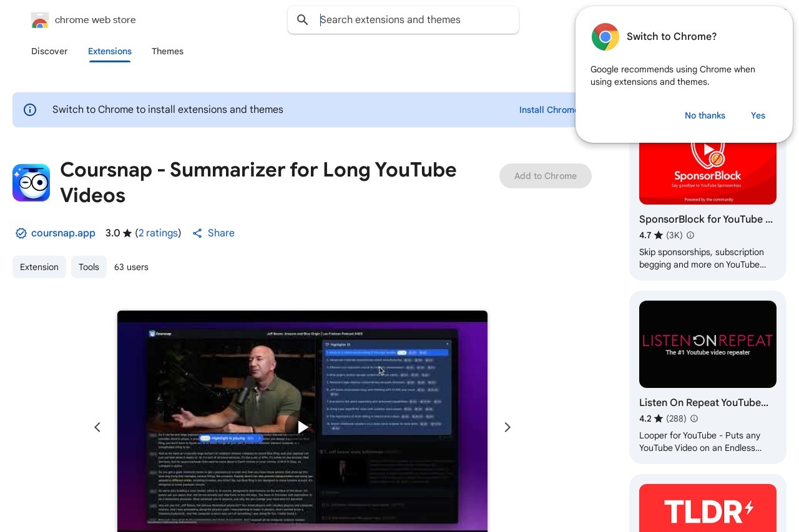The width and height of the screenshot is (799, 532).
Task: Open the Listen On Repeat thumbnail
Action: 708,344
